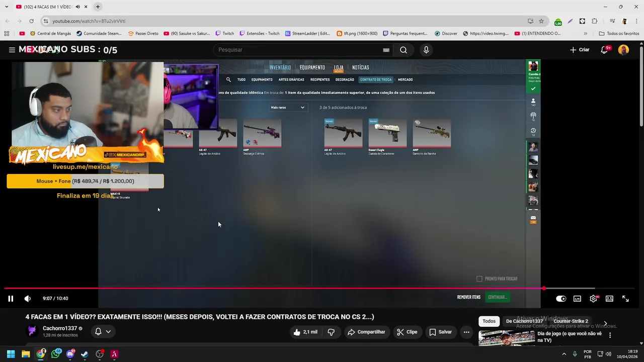The image size is (644, 362).
Task: Open more actions three-dot menu below video
Action: pyautogui.click(x=466, y=332)
